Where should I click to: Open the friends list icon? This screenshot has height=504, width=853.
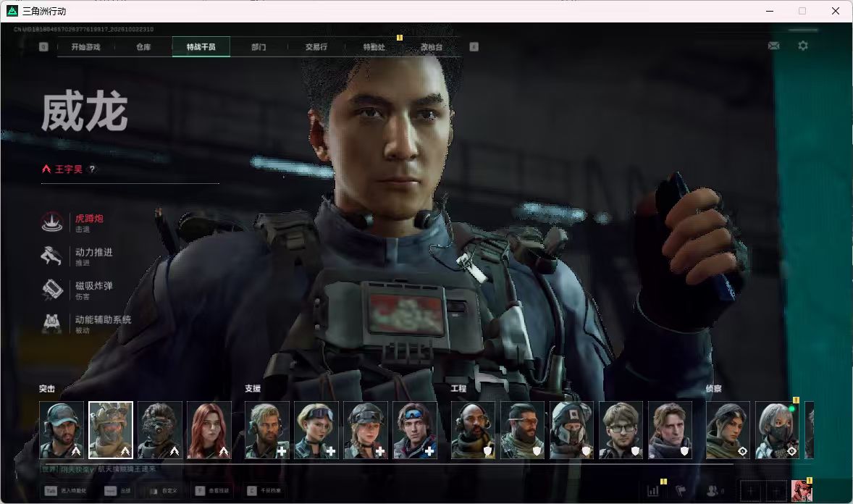pos(712,491)
